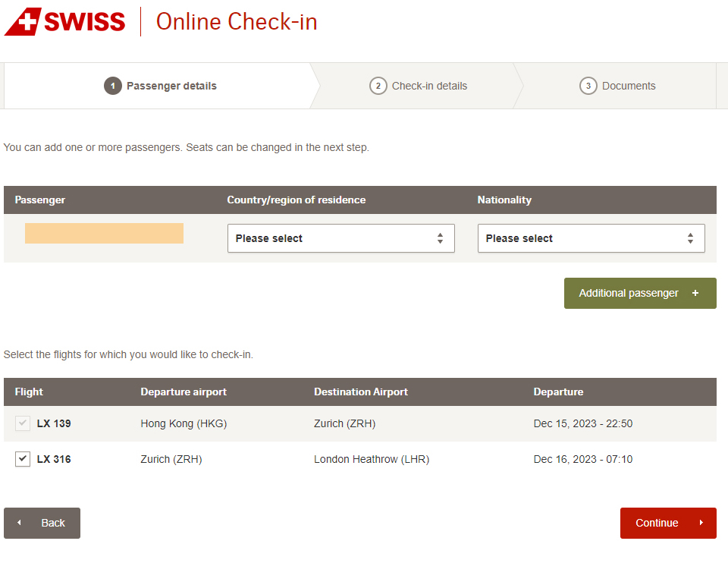The height and width of the screenshot is (563, 728).
Task: Click the step 3 number circle
Action: coord(588,86)
